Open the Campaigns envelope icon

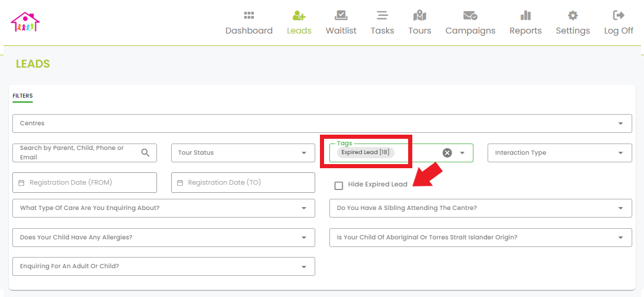click(x=471, y=16)
